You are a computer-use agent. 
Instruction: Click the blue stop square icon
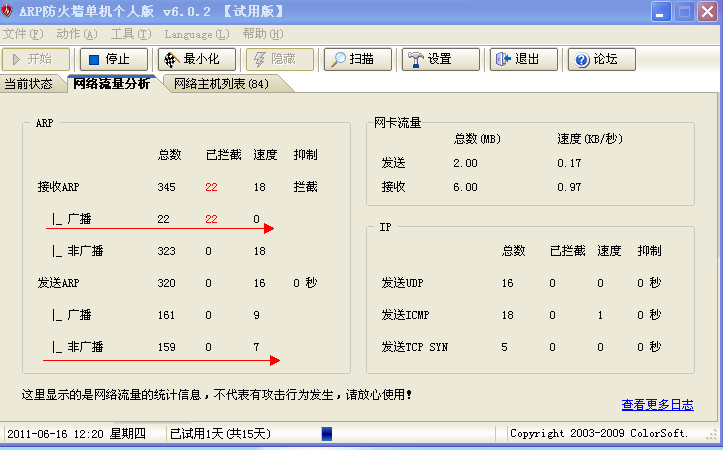coord(94,60)
